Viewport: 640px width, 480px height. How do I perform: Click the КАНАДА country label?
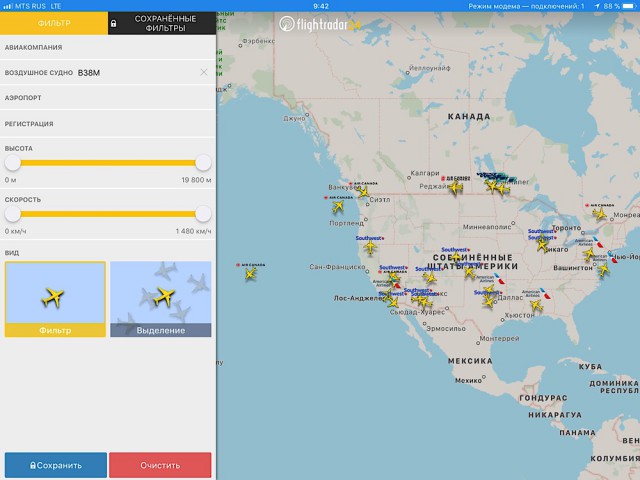(469, 117)
